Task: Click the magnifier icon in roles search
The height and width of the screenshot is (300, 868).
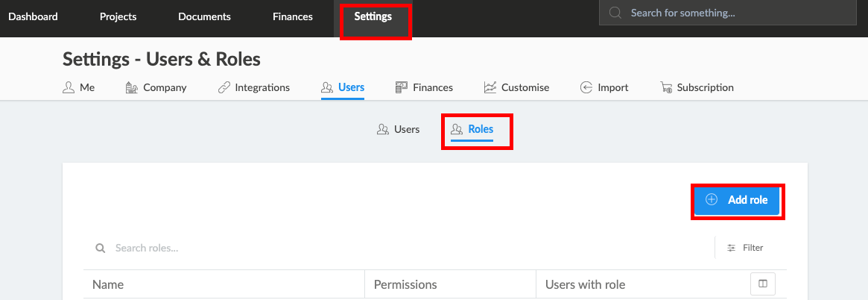Action: 100,248
